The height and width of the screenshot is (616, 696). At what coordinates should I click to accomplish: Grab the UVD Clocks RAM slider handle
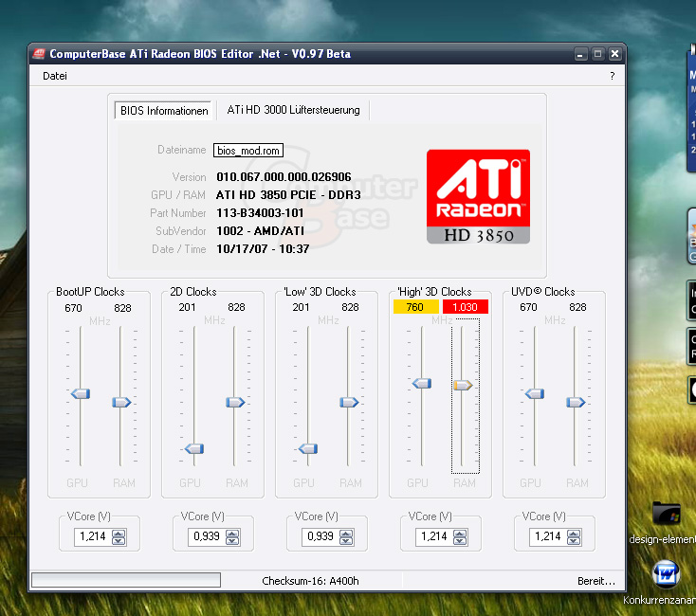576,402
